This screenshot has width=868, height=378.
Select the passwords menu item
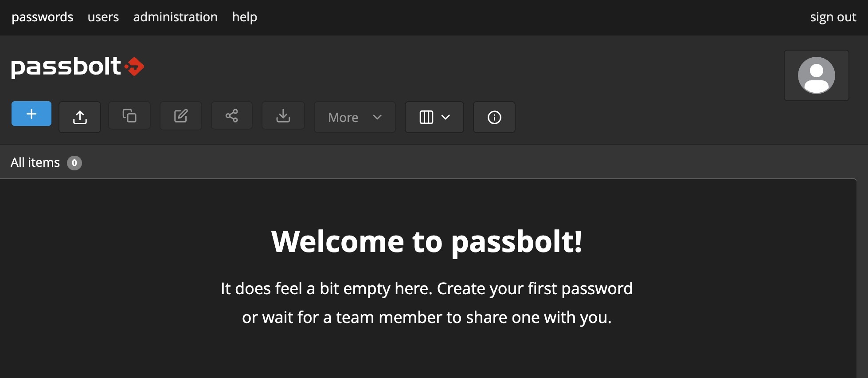point(42,17)
